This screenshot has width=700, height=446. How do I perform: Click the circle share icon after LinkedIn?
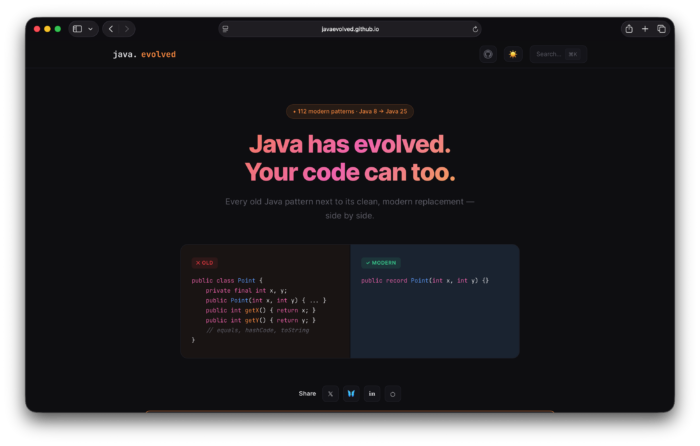(x=393, y=394)
